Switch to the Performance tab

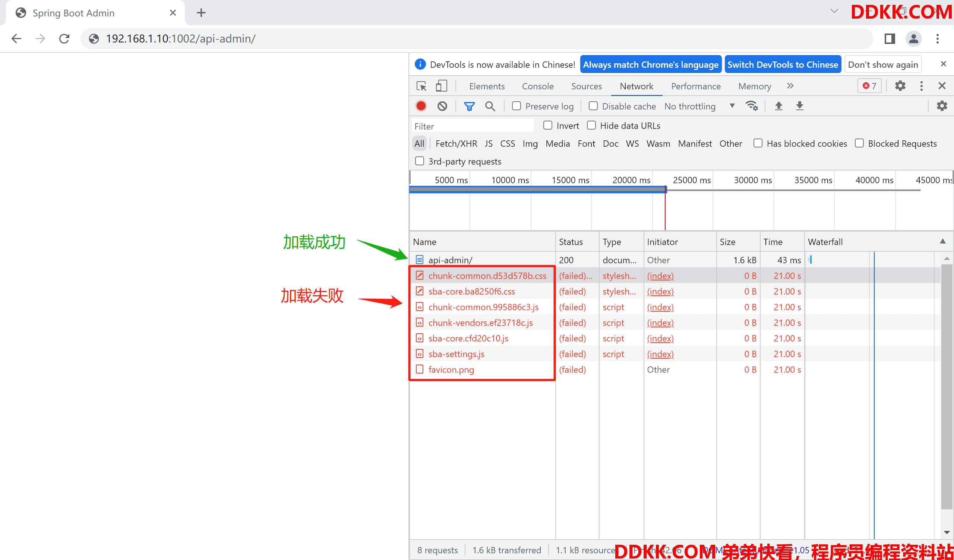tap(696, 86)
